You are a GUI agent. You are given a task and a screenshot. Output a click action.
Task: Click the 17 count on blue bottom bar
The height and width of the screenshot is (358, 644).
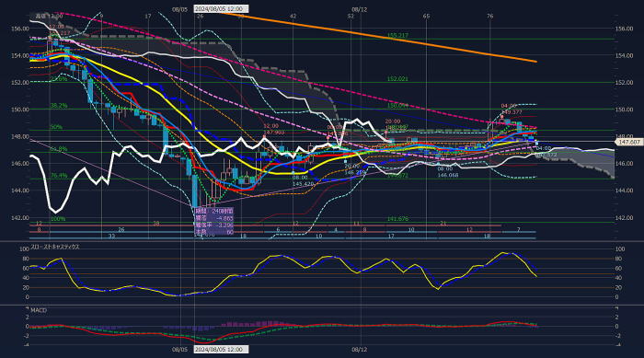point(391,237)
